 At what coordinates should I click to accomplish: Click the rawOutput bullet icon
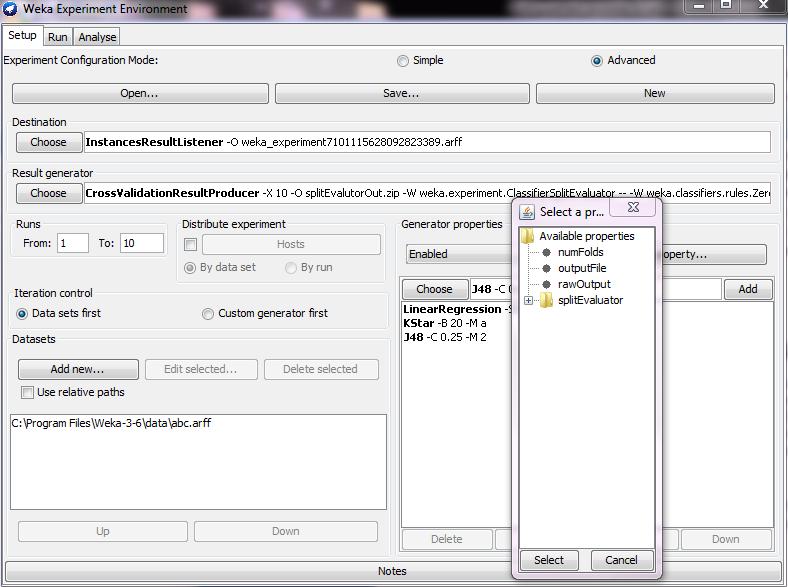(547, 284)
